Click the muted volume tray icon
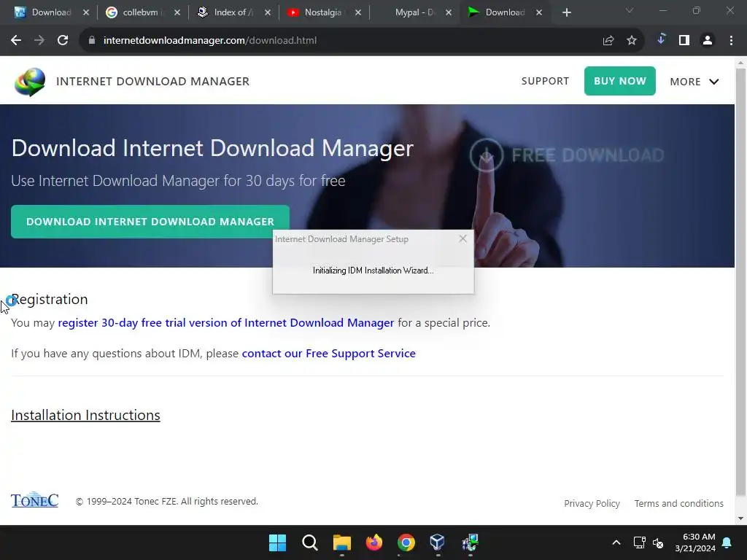747x560 pixels. 658,542
